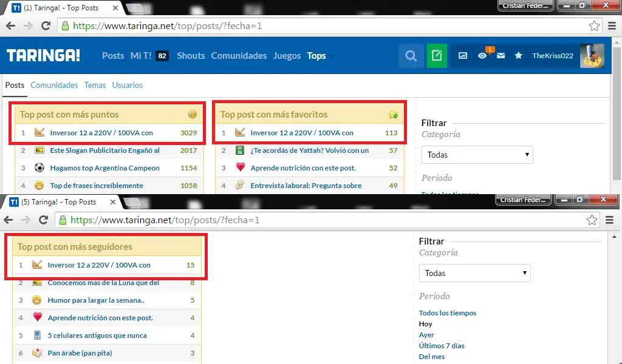Open favorites star icon in header
622x364 pixels.
pos(519,56)
